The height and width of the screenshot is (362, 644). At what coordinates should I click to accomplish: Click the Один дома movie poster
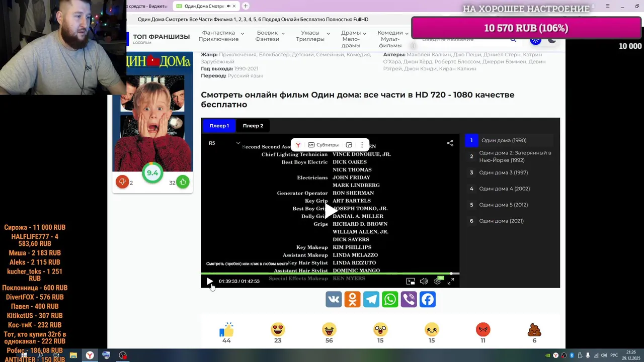[x=152, y=113]
